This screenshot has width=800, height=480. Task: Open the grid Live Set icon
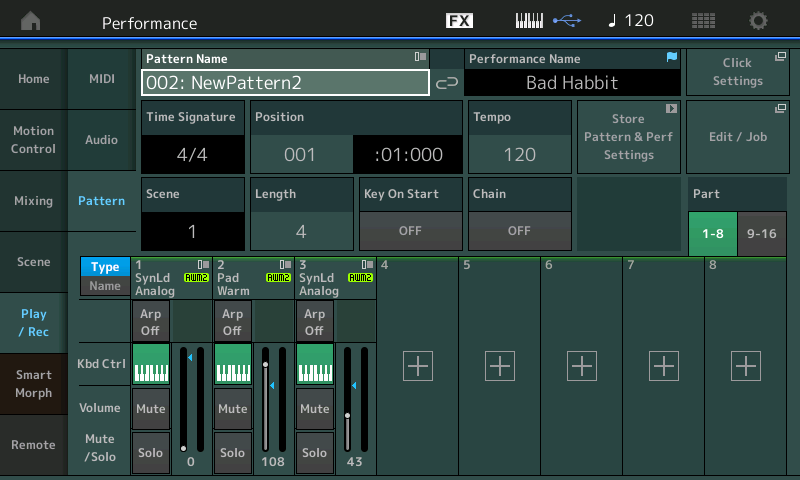coord(703,21)
